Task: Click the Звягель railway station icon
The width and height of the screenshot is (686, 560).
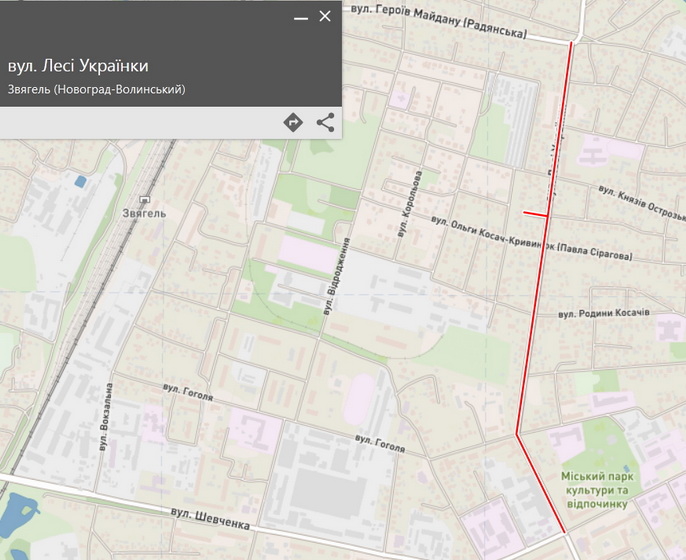Action: pyautogui.click(x=145, y=199)
